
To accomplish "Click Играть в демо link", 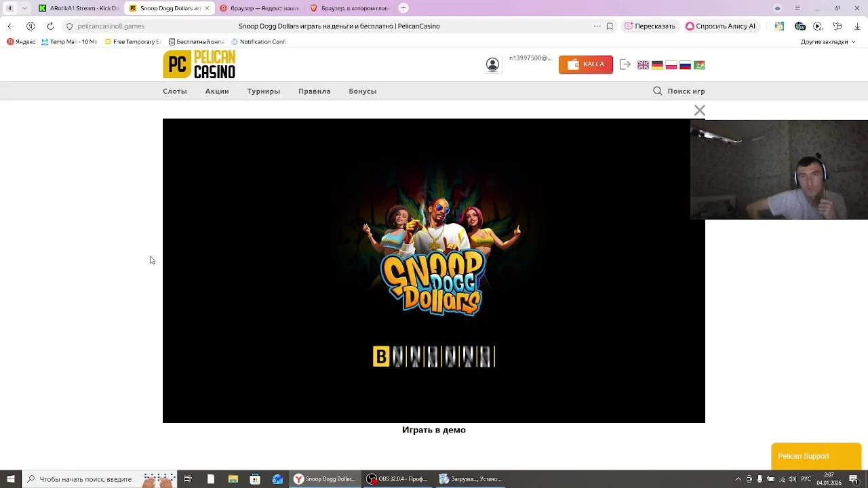I will pos(434,430).
